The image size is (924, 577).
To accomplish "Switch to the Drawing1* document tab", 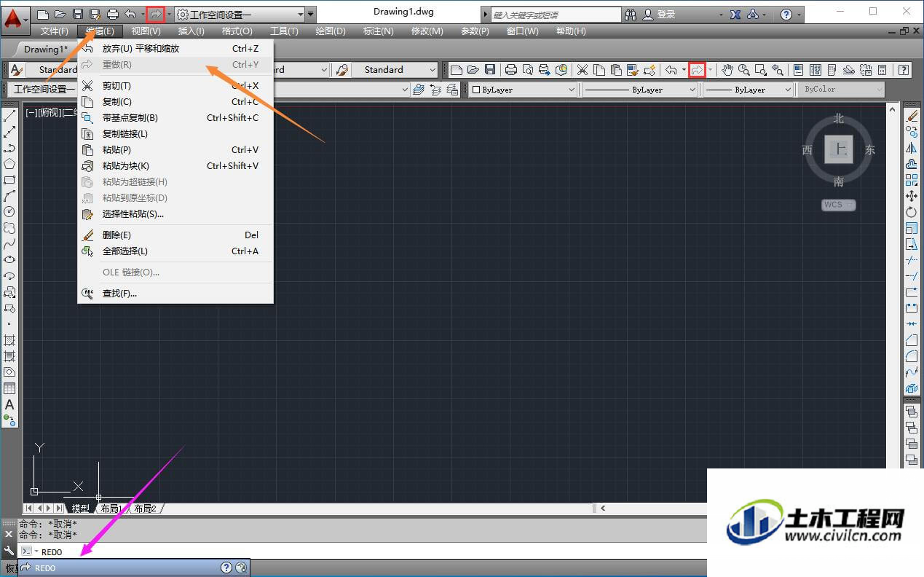I will [x=46, y=50].
